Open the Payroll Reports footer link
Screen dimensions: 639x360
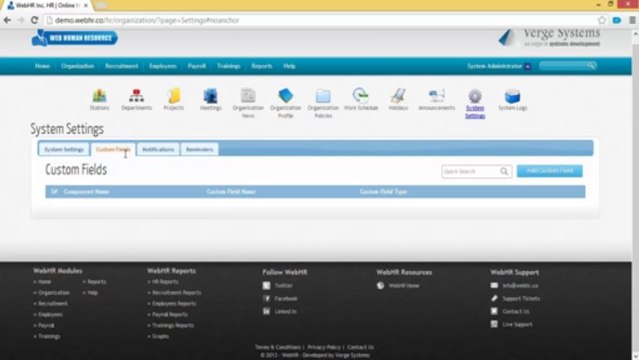pyautogui.click(x=170, y=315)
